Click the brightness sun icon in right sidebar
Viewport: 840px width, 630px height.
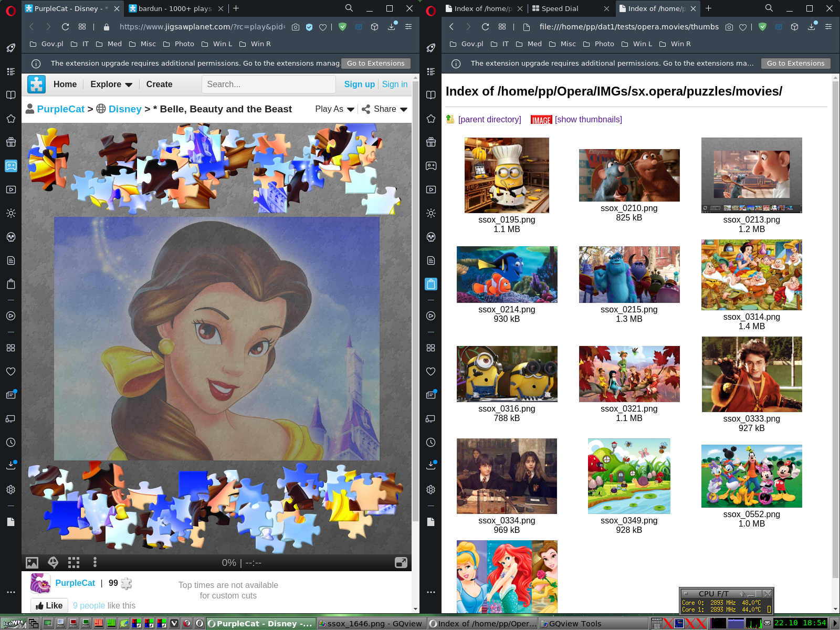431,213
